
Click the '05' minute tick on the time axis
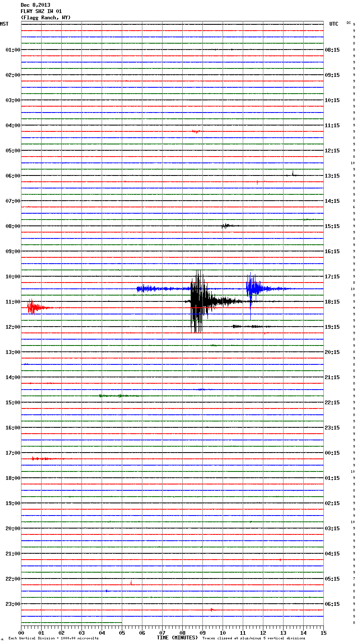122,633
